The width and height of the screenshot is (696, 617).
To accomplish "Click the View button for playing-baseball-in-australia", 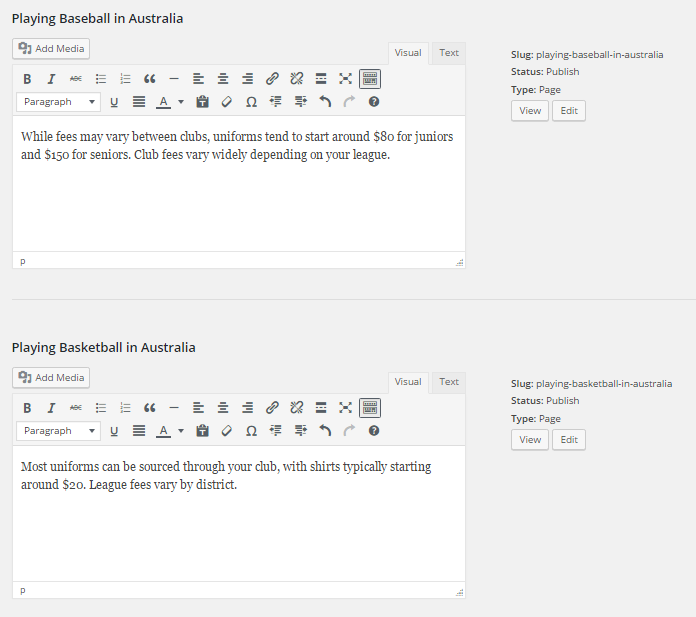I will (x=530, y=111).
